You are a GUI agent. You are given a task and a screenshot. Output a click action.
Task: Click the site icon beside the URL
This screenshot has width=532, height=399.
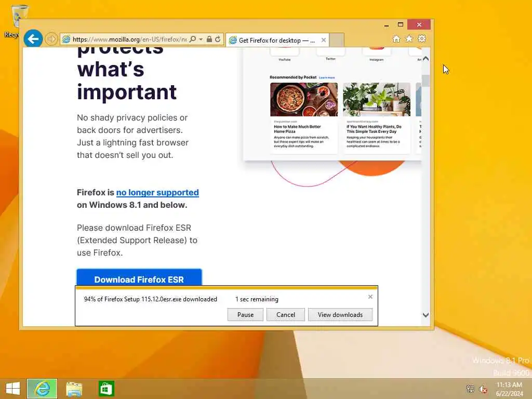[66, 39]
